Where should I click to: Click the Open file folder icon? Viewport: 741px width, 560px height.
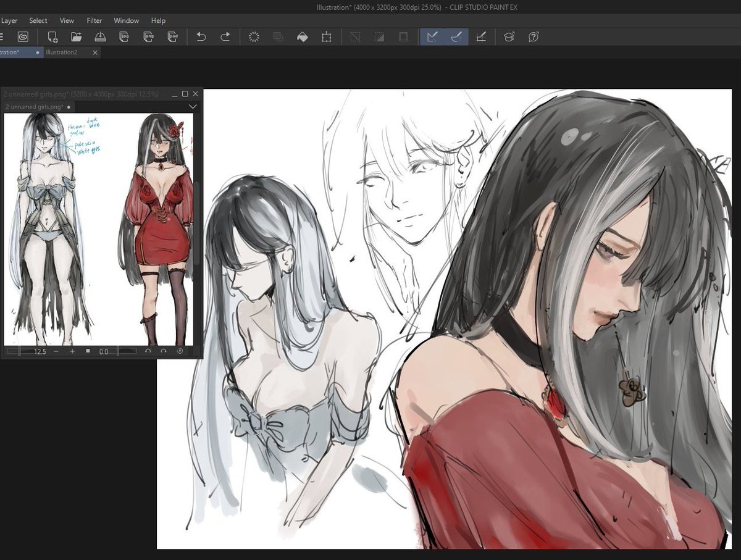pyautogui.click(x=77, y=37)
